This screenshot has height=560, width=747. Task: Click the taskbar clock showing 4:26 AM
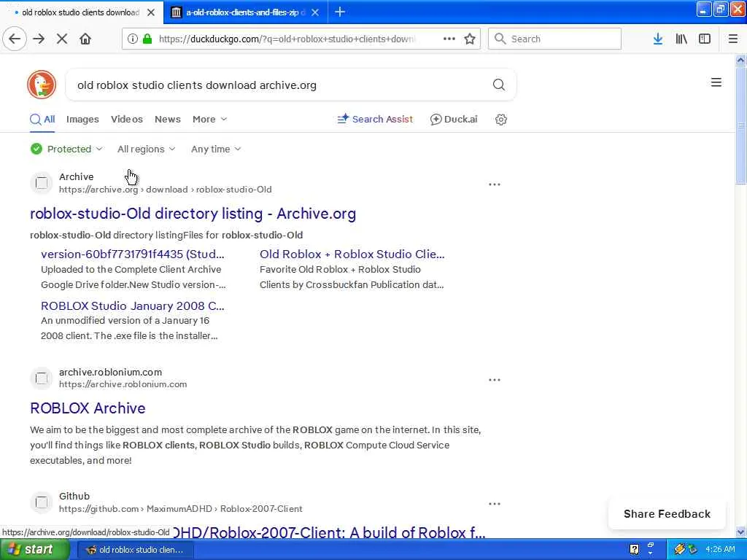[720, 549]
